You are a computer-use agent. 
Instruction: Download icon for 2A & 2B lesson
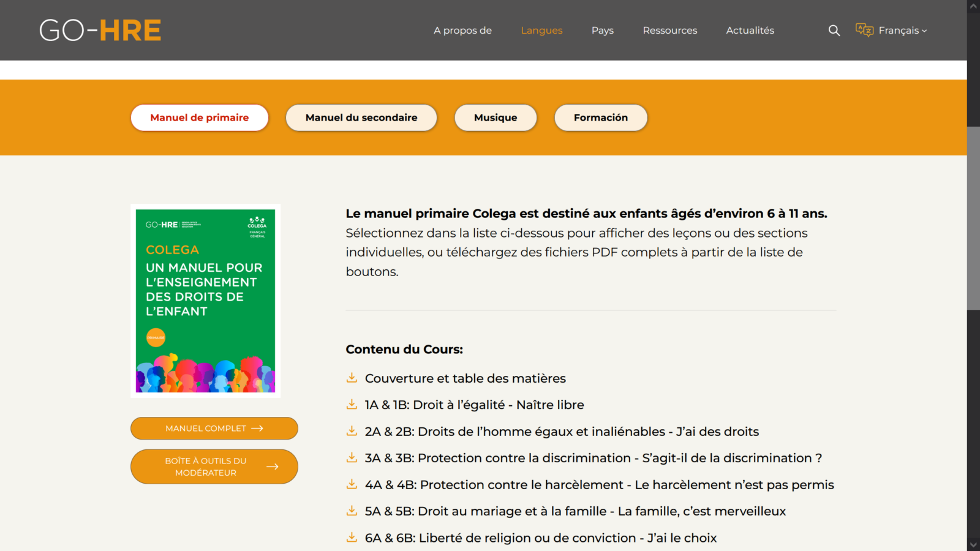pyautogui.click(x=352, y=431)
